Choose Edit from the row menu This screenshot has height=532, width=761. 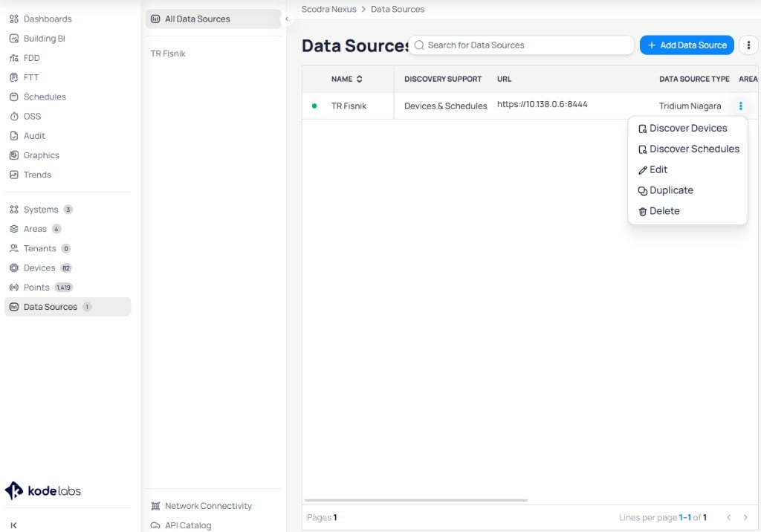coord(687,170)
